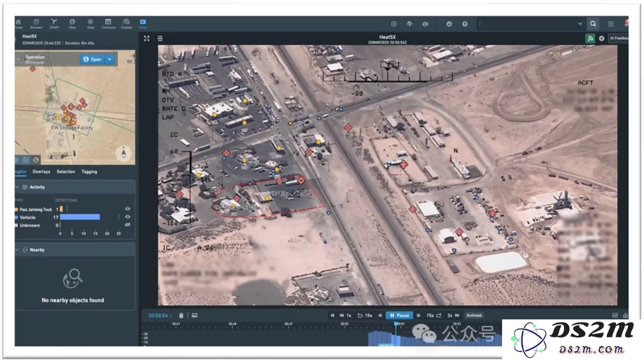Collapse the Nearby section

(17, 250)
